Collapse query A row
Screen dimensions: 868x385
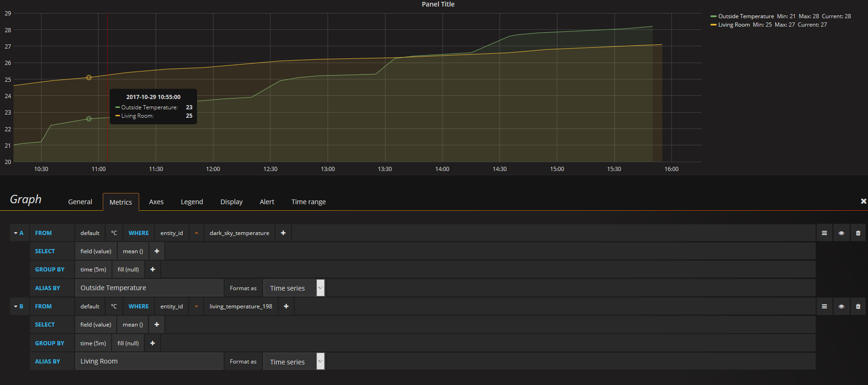click(19, 233)
